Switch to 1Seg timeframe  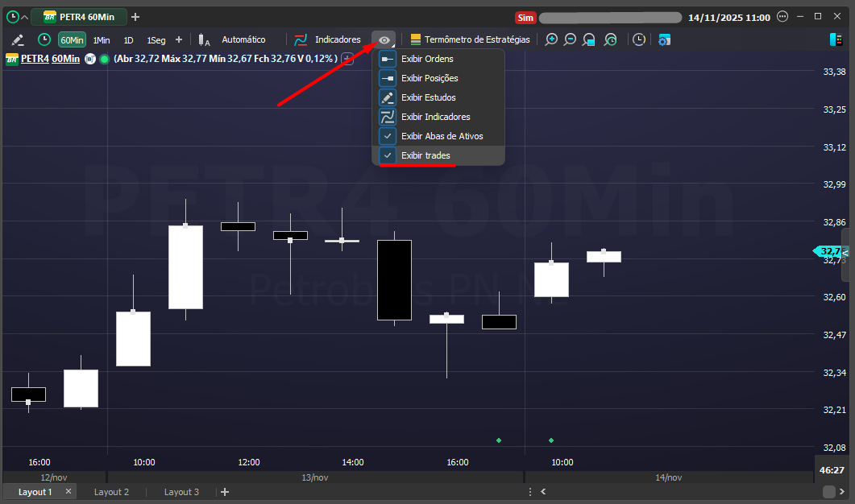[x=156, y=40]
